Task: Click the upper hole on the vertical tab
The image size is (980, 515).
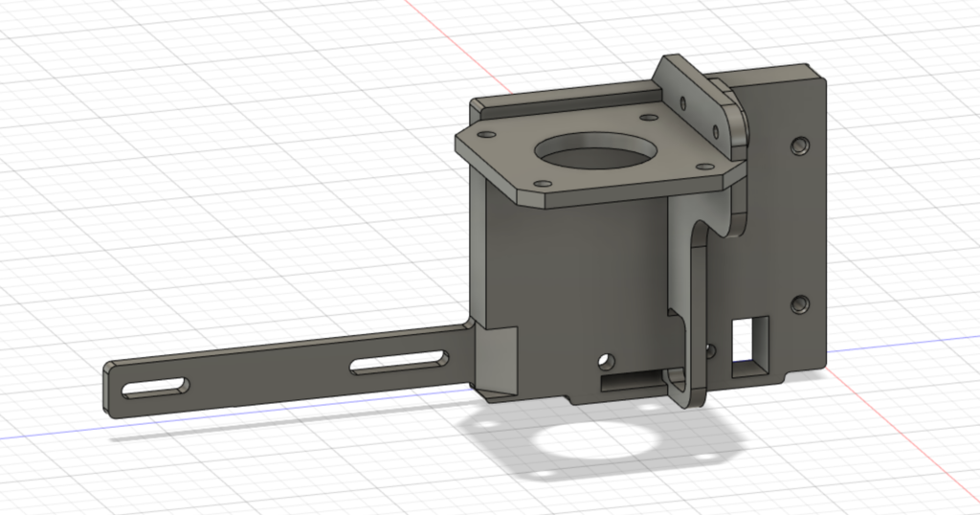Action: [682, 100]
